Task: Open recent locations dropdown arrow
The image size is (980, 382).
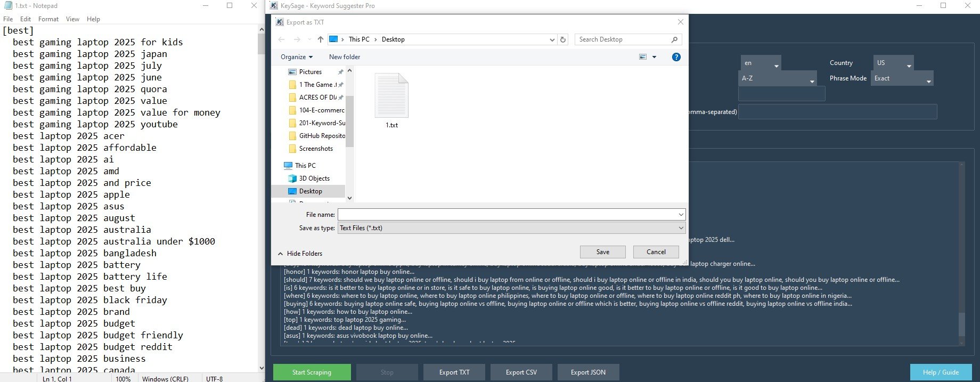Action: coord(309,39)
